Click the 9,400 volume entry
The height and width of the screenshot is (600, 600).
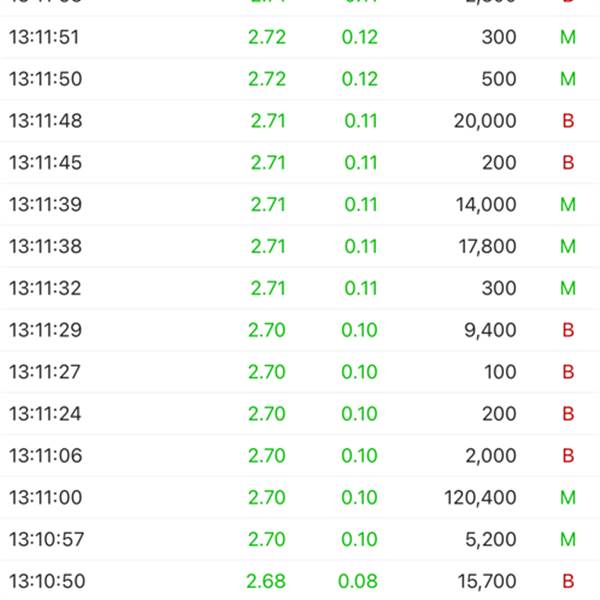[490, 330]
